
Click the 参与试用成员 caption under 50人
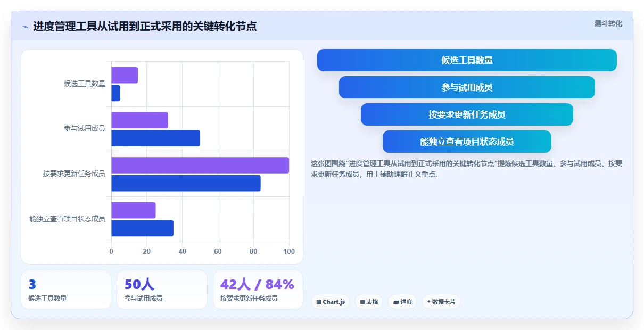[x=143, y=299]
